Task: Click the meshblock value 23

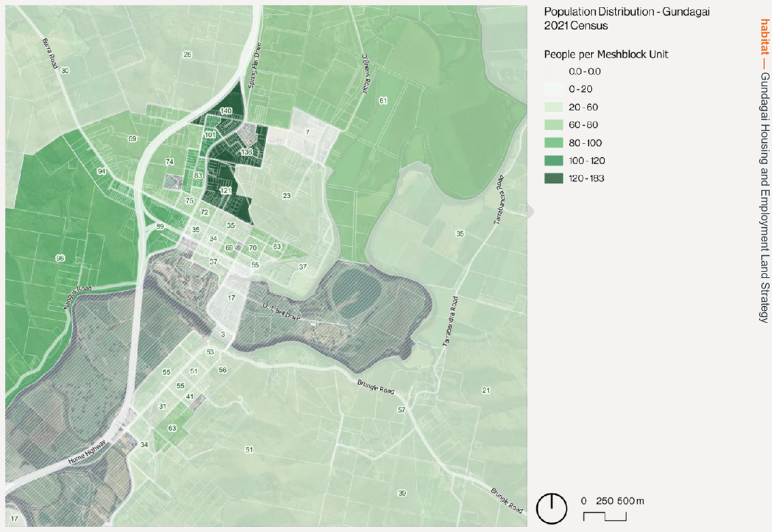Action: pyautogui.click(x=287, y=195)
